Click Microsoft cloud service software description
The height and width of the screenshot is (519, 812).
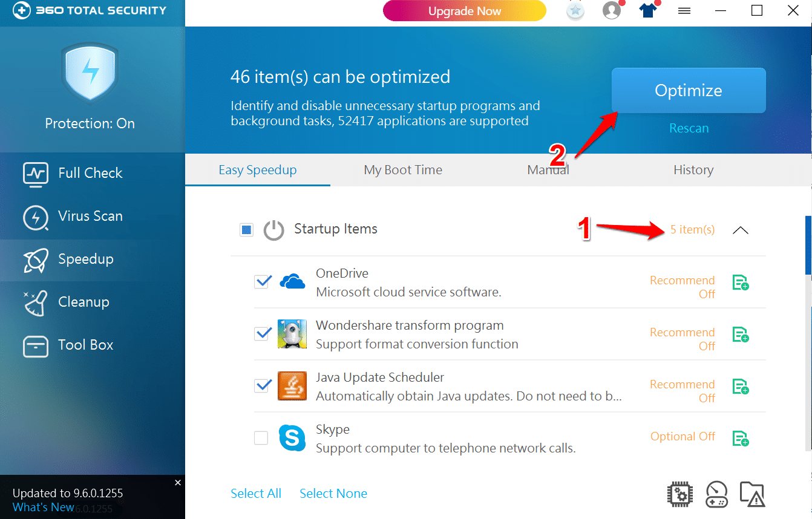coord(409,293)
